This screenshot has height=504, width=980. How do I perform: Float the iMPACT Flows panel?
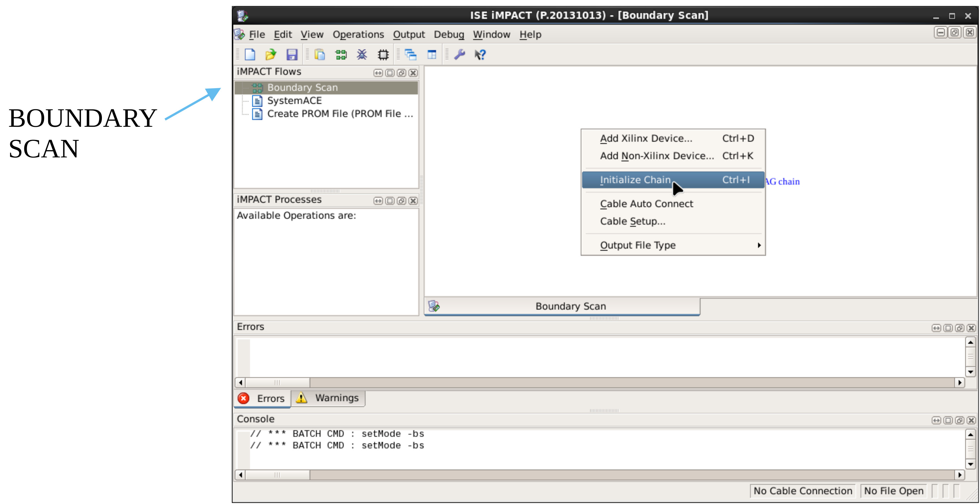pos(401,73)
